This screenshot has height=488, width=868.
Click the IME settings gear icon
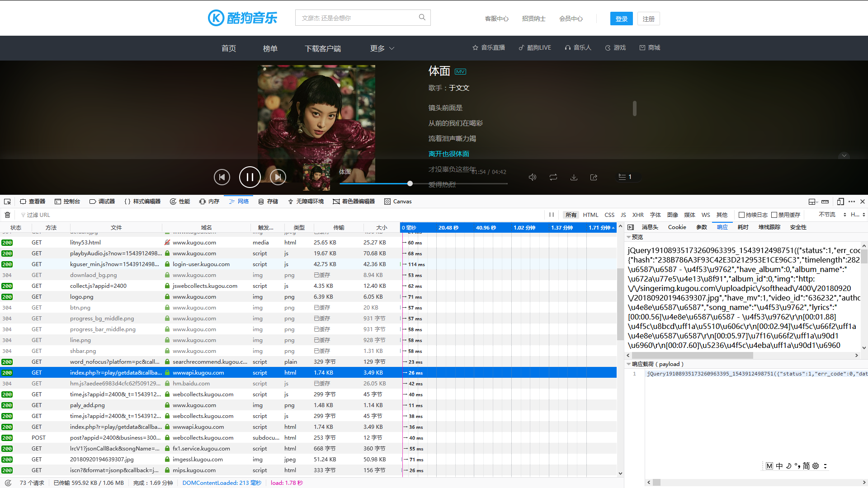816,466
